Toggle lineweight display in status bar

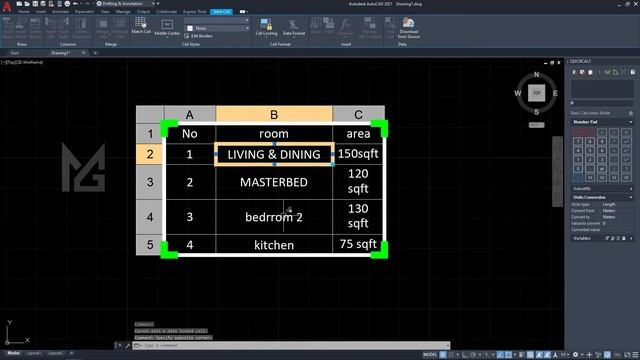pyautogui.click(x=522, y=355)
